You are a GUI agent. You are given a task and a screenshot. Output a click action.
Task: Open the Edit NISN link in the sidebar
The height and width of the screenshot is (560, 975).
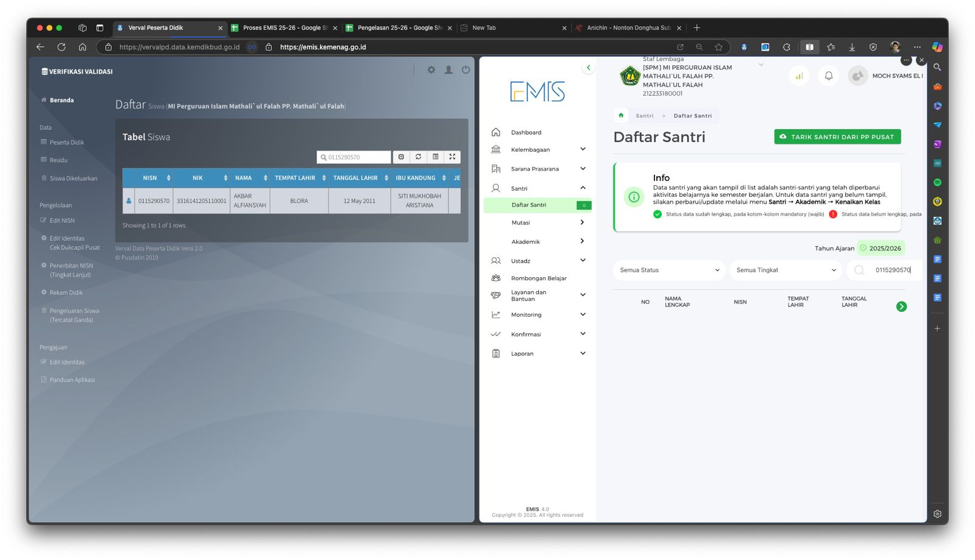click(62, 221)
